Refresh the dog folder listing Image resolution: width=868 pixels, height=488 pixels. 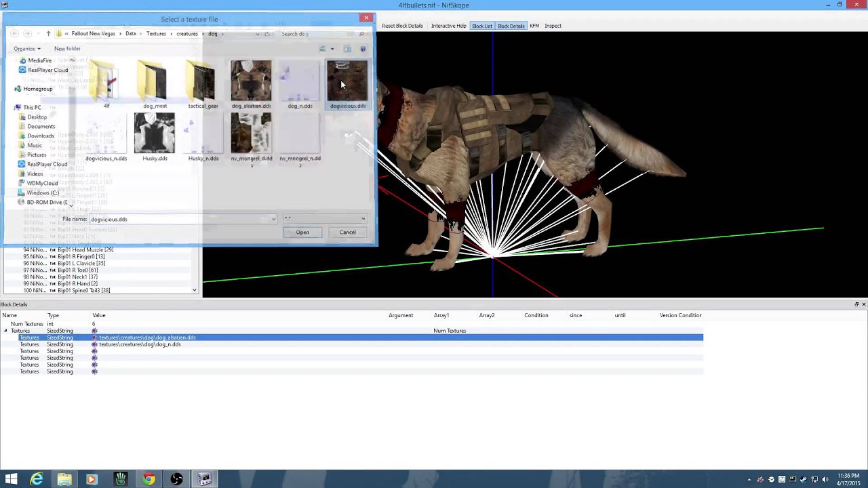pyautogui.click(x=267, y=34)
